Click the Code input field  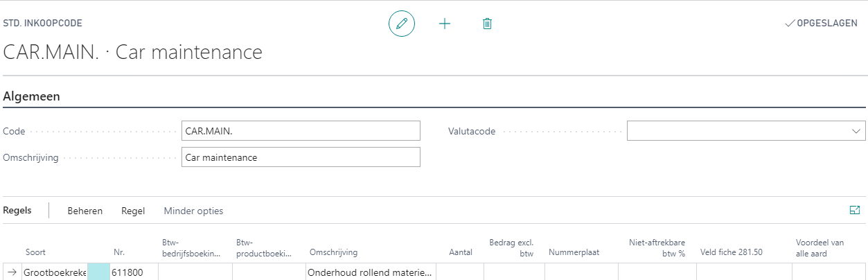pyautogui.click(x=301, y=131)
